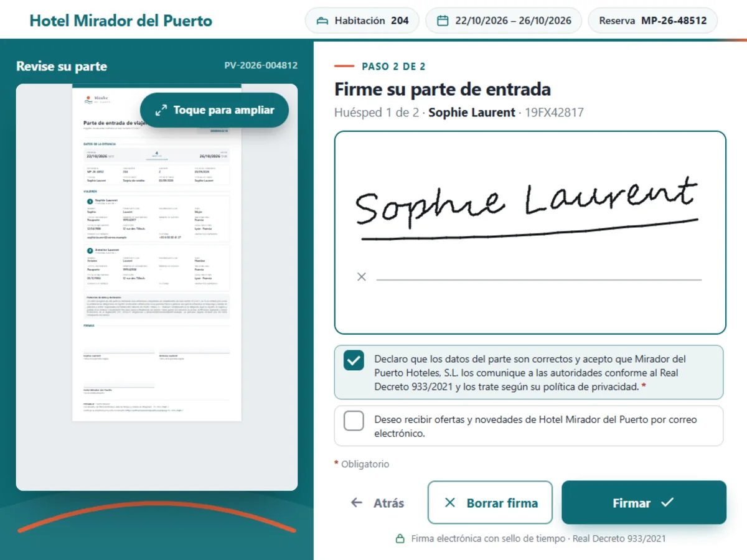Click the guest name Sophie Laurent in subtitle
747x560 pixels.
coord(472,113)
